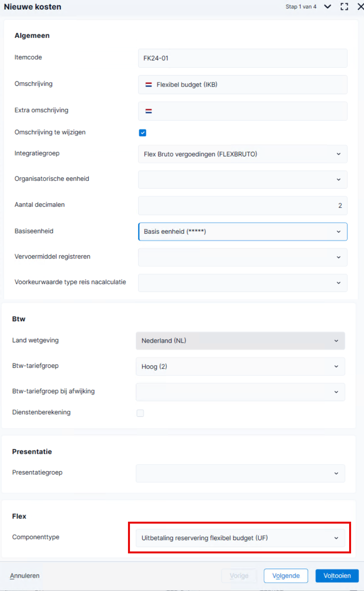This screenshot has height=591, width=364.
Task: Expand Btw-tariefgroep bij afwijking dropdown
Action: (x=240, y=392)
